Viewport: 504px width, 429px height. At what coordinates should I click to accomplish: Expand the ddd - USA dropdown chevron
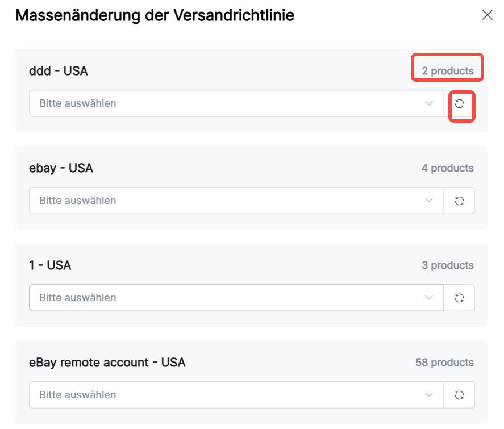429,103
